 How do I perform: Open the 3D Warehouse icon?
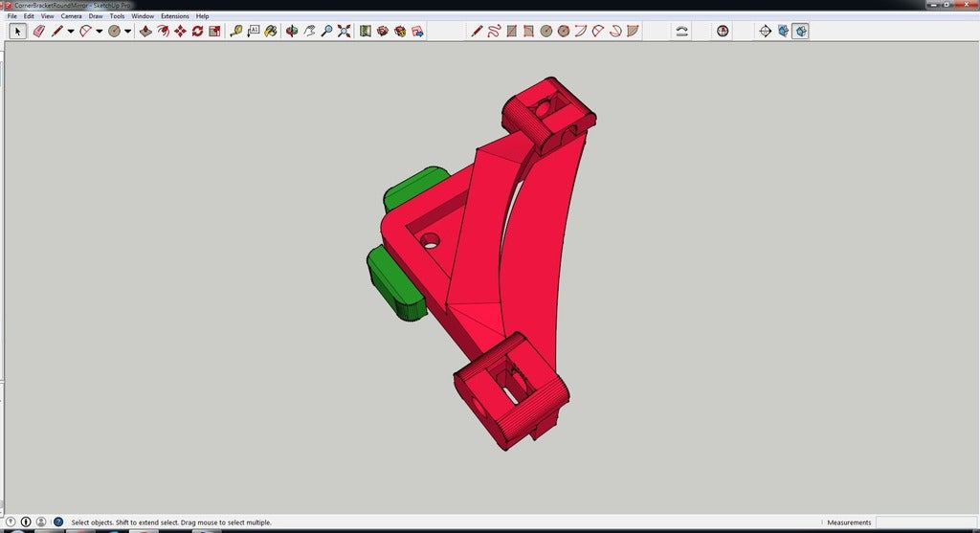383,31
